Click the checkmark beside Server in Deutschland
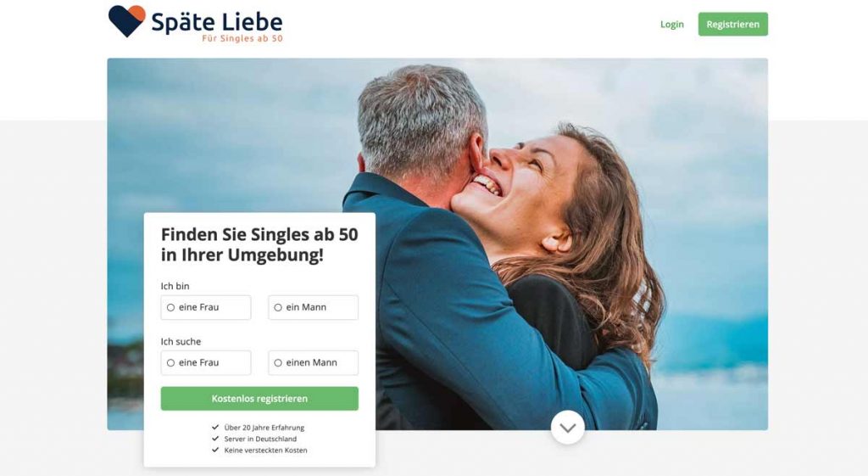The height and width of the screenshot is (476, 868). [x=215, y=439]
